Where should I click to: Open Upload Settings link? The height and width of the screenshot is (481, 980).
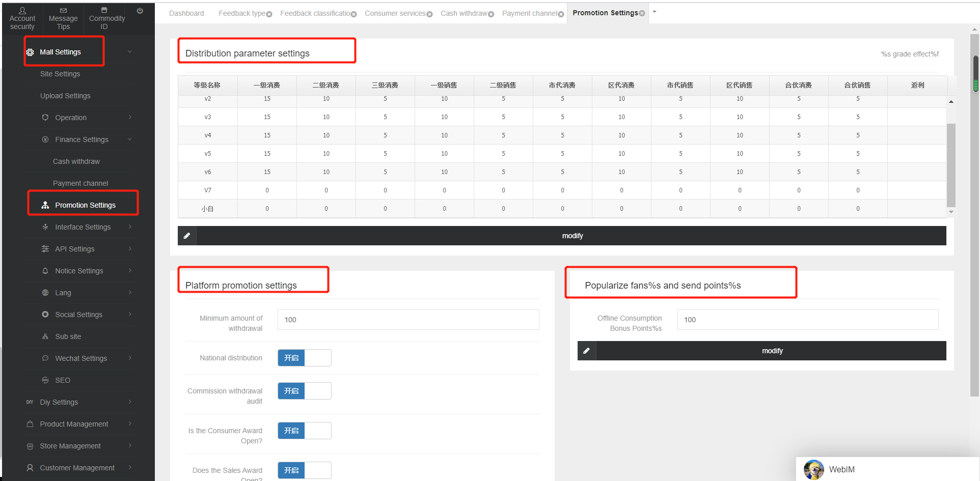[65, 96]
